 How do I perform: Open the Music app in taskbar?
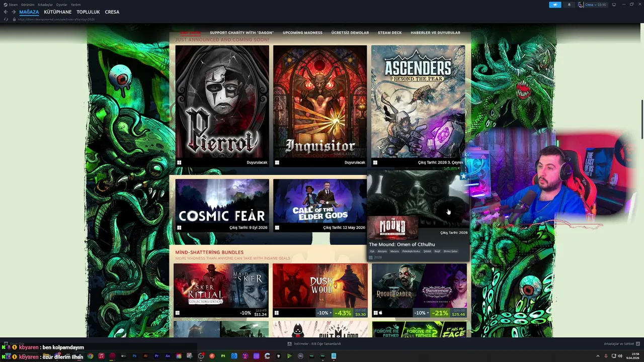tap(102, 356)
